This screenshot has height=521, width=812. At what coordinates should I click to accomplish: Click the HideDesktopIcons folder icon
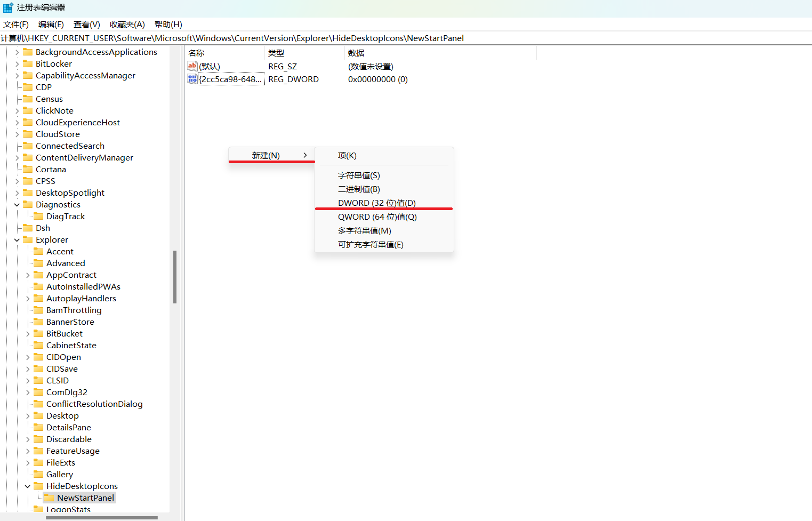click(39, 486)
